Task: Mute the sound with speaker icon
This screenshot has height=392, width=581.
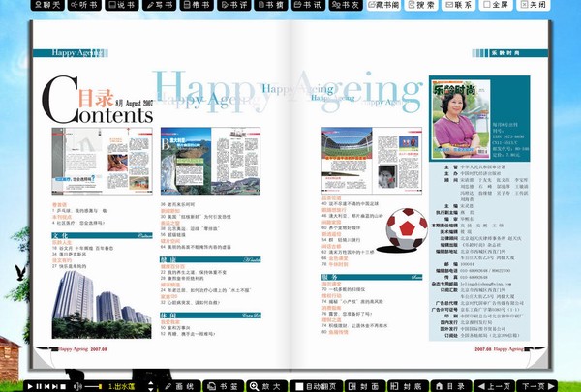Action: click(x=77, y=386)
